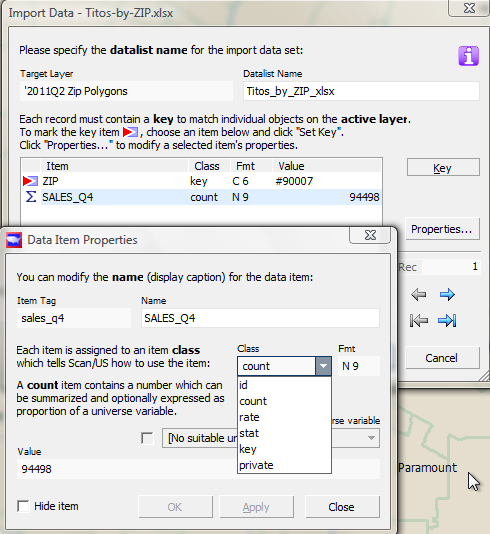The height and width of the screenshot is (534, 490).
Task: Click the Paramount map label
Action: 427,468
